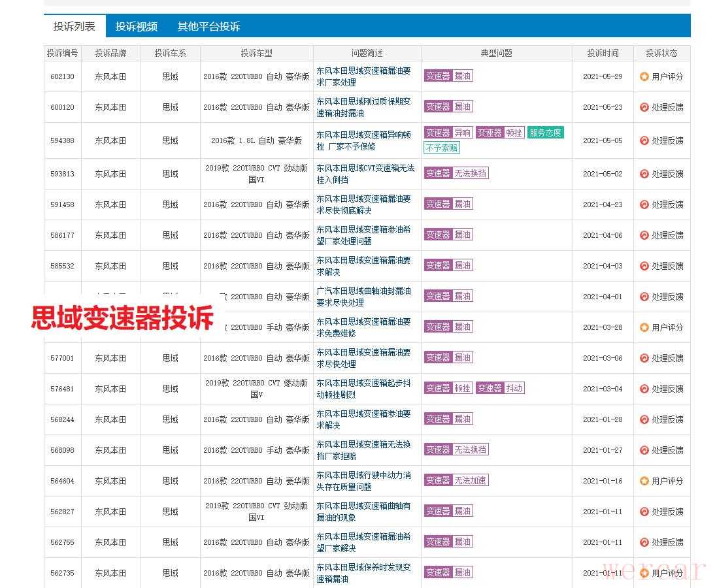The height and width of the screenshot is (588, 715).
Task: Click the 用户评分 star icon for complaint 602130
Action: tap(644, 76)
